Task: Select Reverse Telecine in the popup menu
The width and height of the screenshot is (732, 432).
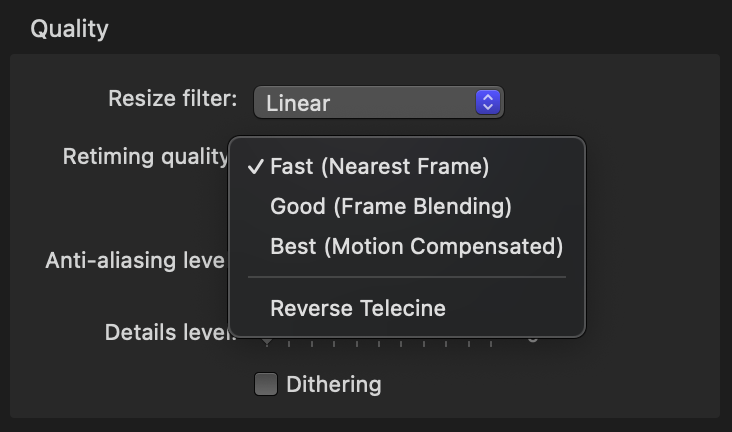Action: (357, 308)
